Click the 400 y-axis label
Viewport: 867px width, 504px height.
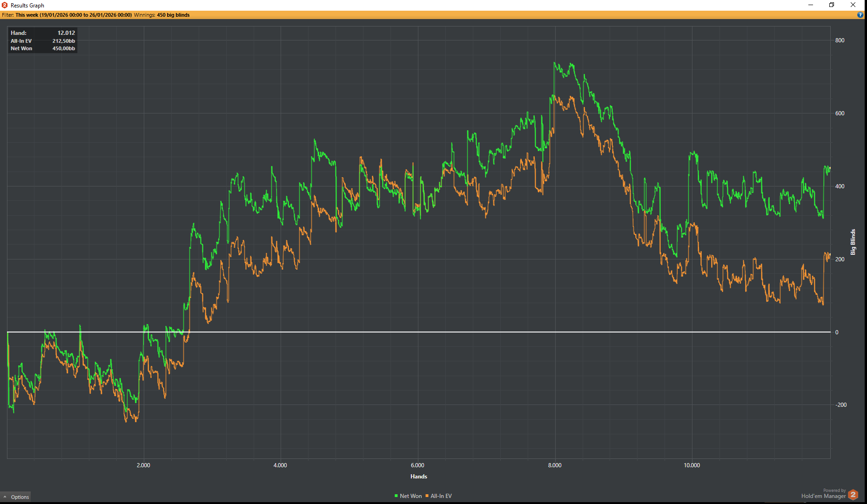coord(840,186)
